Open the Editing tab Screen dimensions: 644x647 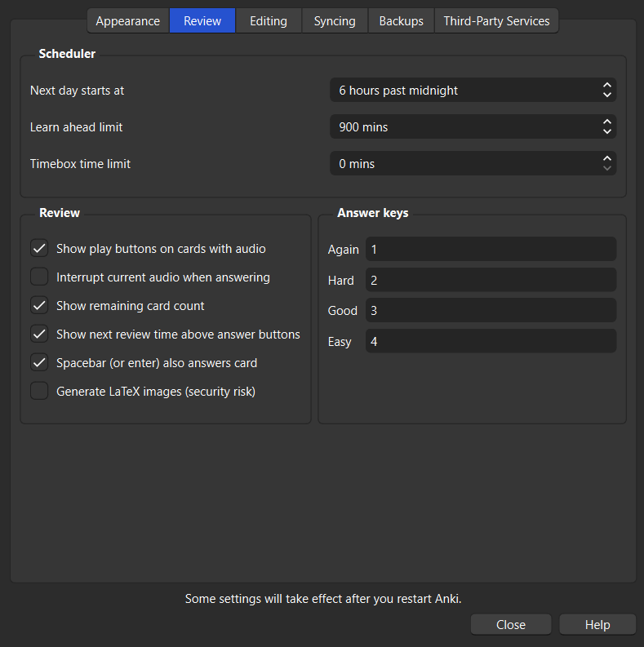pos(269,20)
